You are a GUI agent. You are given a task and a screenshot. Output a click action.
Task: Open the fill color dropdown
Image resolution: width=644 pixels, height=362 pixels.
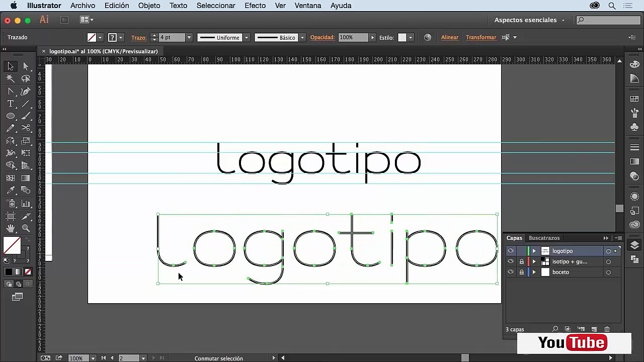coord(100,37)
